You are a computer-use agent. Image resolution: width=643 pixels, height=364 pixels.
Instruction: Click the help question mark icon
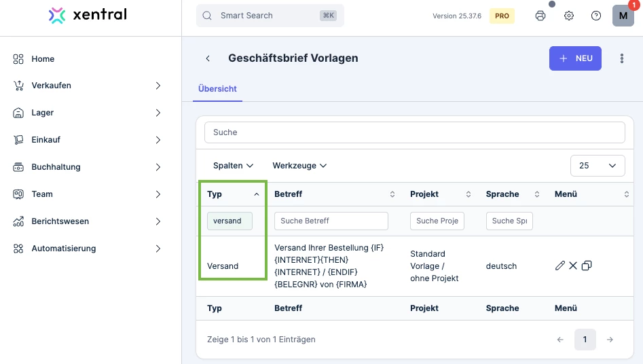[596, 16]
